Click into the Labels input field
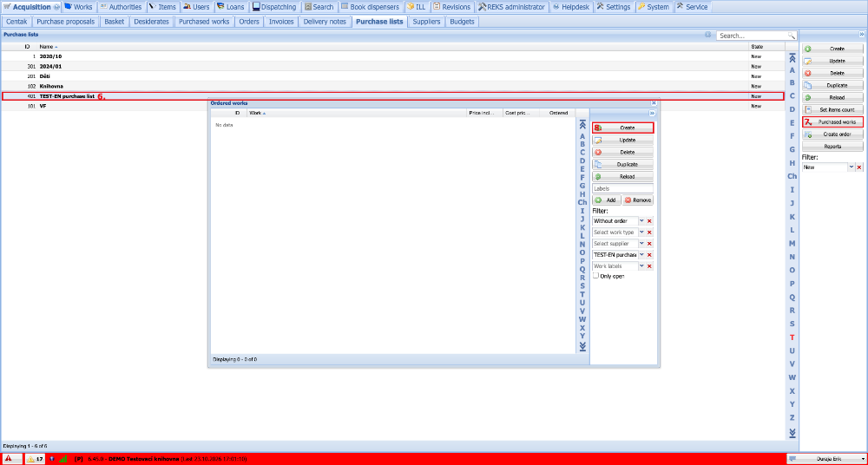Screen dimensions: 868x465 click(x=622, y=189)
